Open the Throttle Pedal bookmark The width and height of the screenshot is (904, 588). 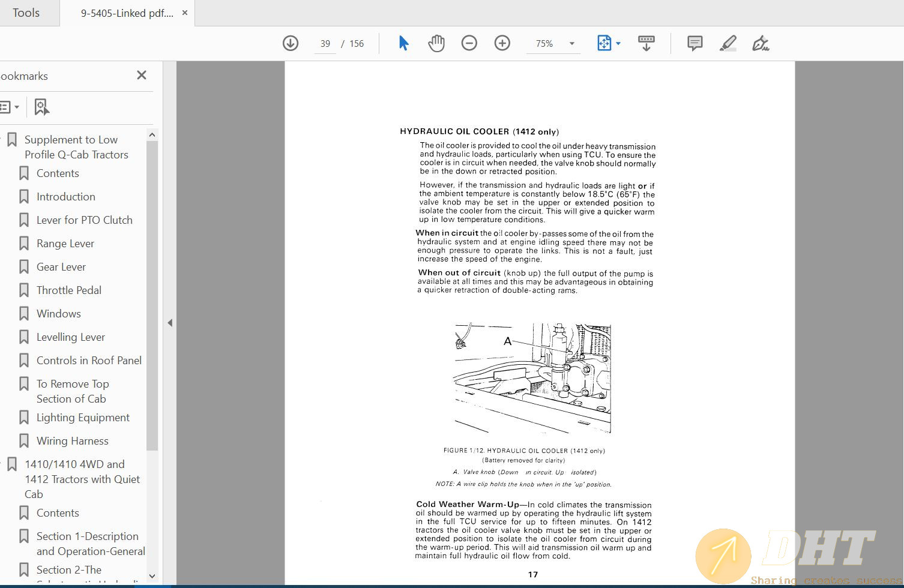tap(69, 290)
